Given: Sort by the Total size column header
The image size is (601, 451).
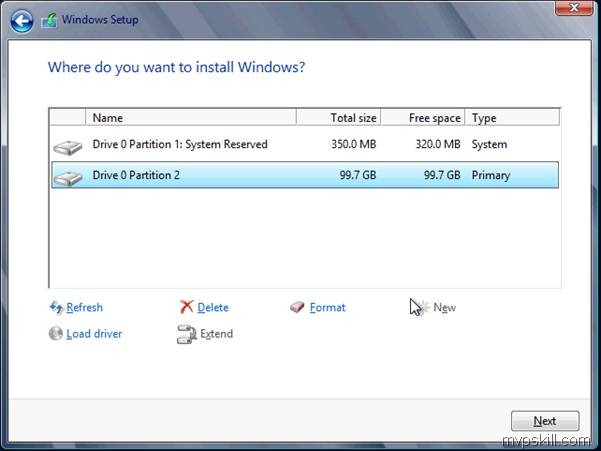Looking at the screenshot, I should pos(338,117).
